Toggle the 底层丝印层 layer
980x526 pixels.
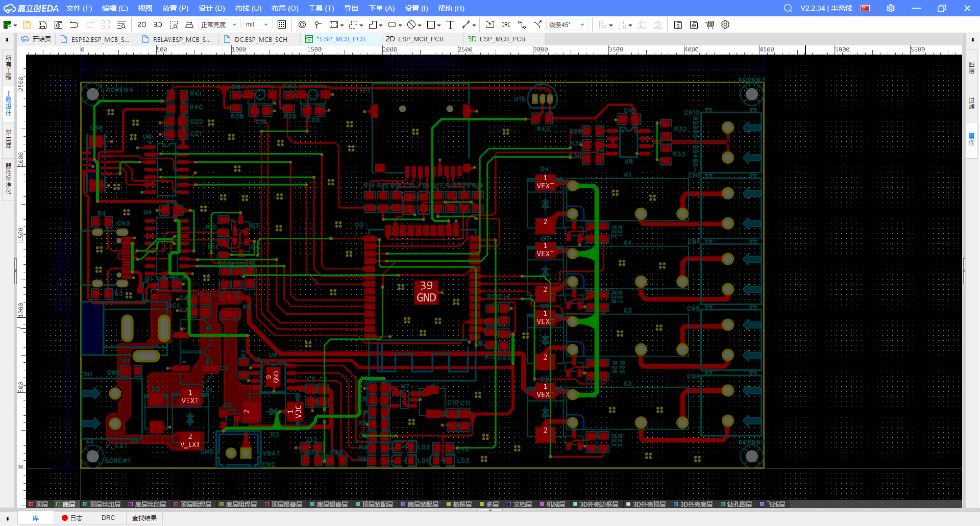click(147, 504)
